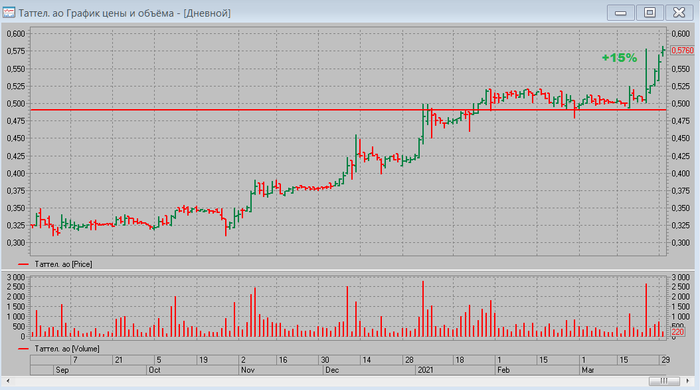The height and width of the screenshot is (390, 700).
Task: Click the green +15% annotation text
Action: (x=619, y=58)
